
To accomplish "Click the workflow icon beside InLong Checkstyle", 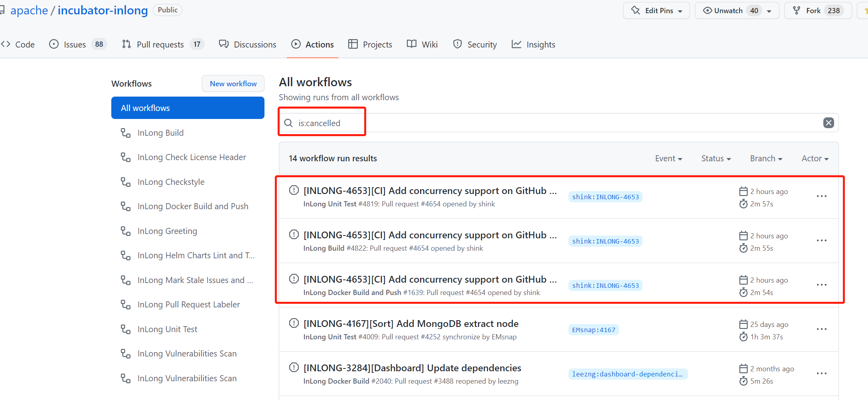I will tap(126, 182).
